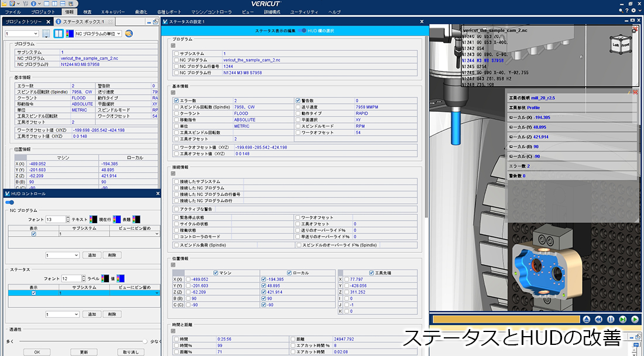Click the Left face of the view cube
This screenshot has width=644, height=356.
(x=615, y=45)
